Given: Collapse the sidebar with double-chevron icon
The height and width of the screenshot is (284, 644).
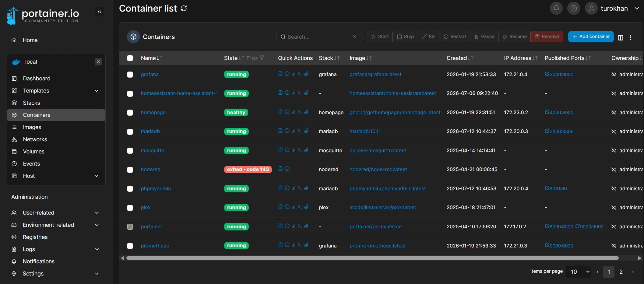Looking at the screenshot, I should (x=100, y=12).
